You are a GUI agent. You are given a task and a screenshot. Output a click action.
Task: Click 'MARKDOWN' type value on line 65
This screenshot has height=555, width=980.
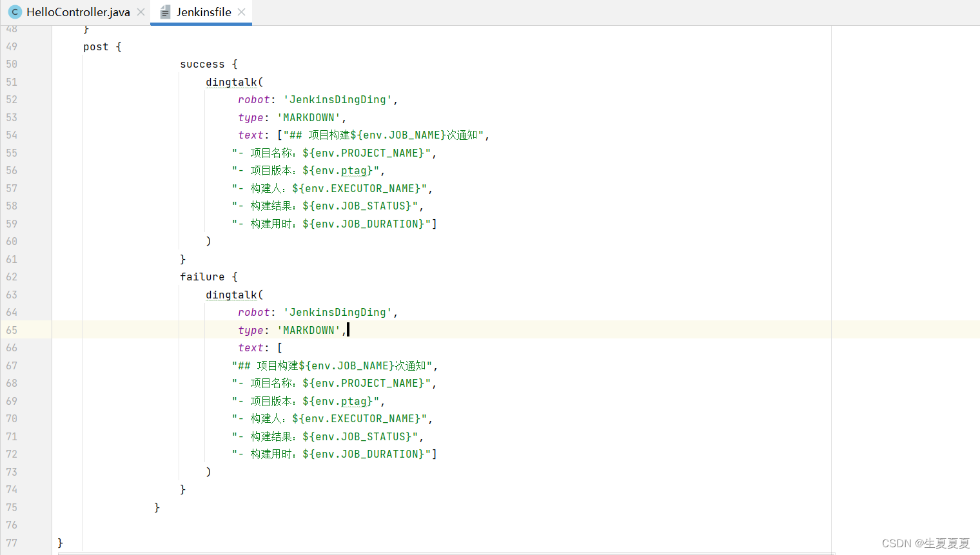pos(309,330)
